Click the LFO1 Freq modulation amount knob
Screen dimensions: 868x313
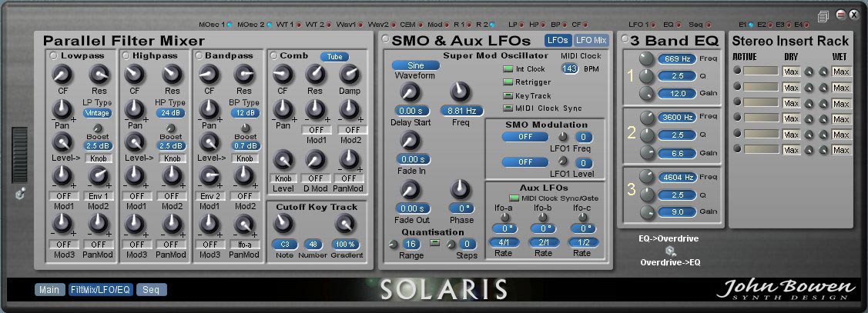point(563,137)
